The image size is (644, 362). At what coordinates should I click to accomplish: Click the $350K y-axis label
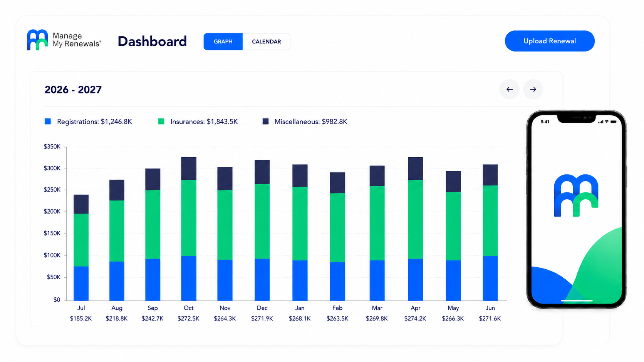point(52,147)
